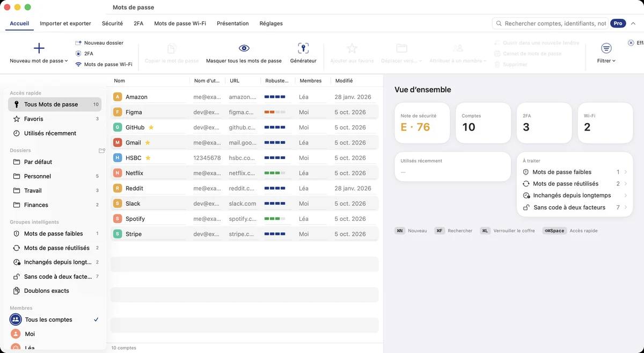Click the 2FA shield button in the toolbar

tap(84, 53)
